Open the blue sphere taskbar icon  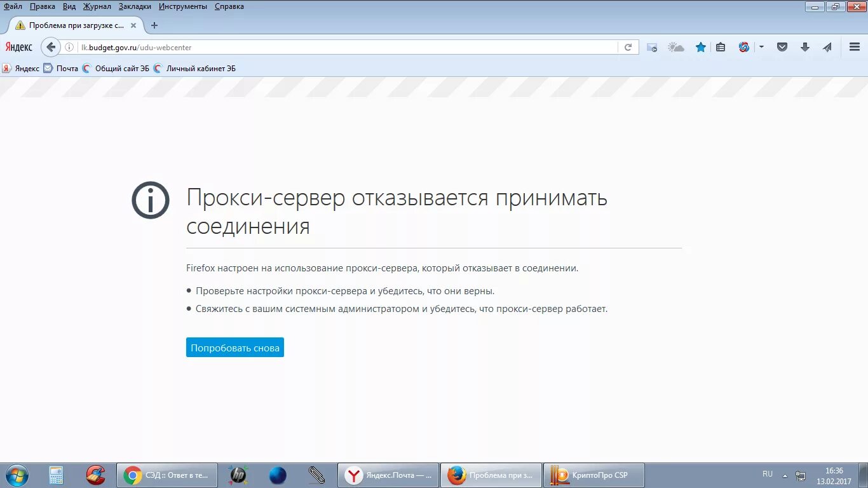pos(278,475)
